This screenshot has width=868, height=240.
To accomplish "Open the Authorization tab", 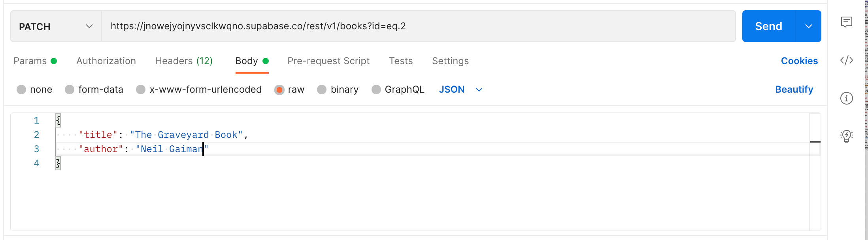I will pyautogui.click(x=106, y=61).
